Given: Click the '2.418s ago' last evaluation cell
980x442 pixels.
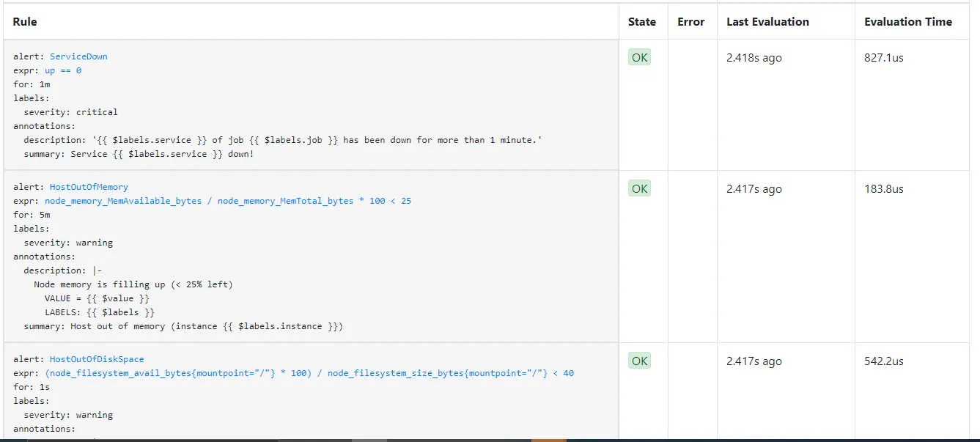Looking at the screenshot, I should 754,58.
